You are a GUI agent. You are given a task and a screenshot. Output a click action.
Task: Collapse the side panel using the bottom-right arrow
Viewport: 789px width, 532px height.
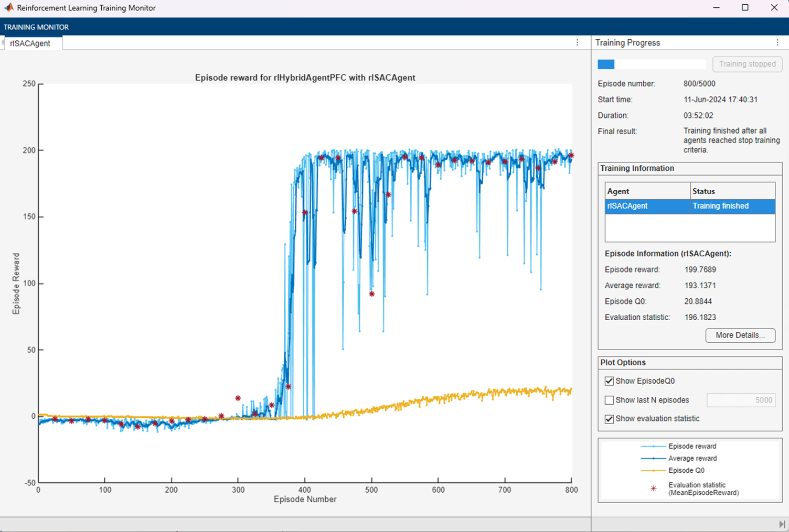pyautogui.click(x=782, y=525)
